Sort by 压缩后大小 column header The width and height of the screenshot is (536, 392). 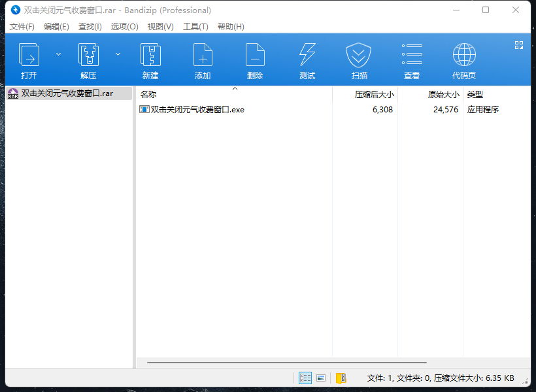click(x=374, y=94)
